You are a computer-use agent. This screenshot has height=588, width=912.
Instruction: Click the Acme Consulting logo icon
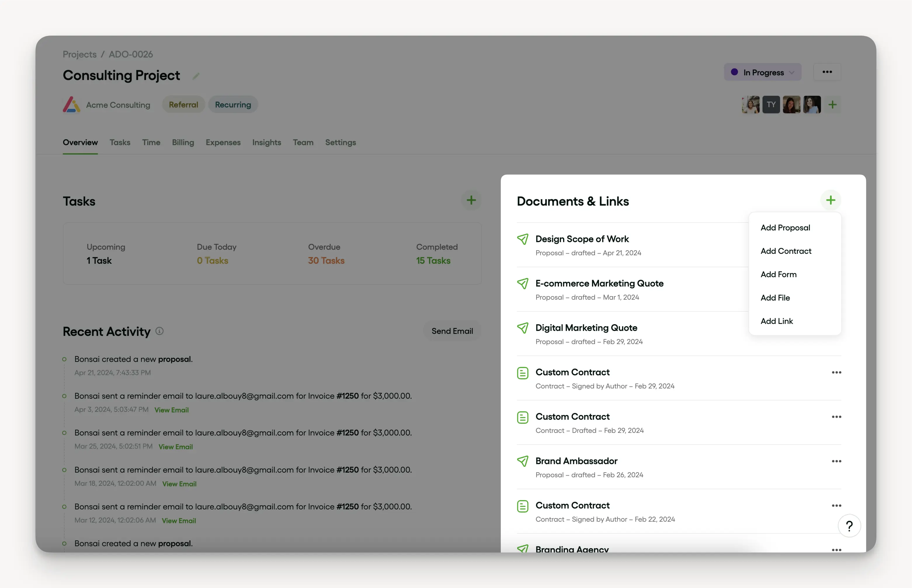coord(71,105)
